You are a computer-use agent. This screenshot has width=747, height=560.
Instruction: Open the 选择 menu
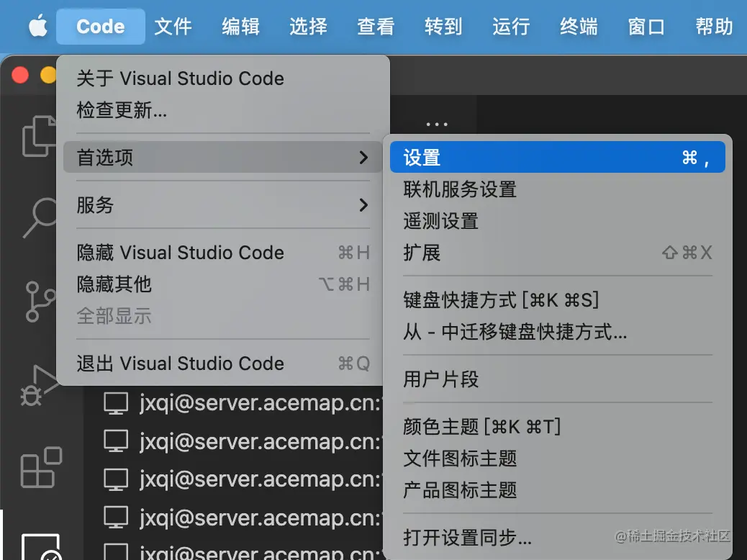point(308,26)
